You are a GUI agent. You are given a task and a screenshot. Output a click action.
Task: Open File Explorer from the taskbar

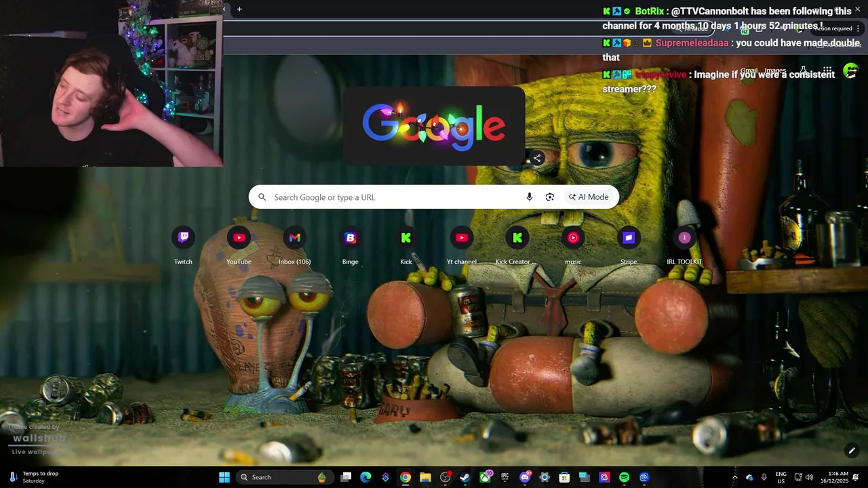pyautogui.click(x=425, y=477)
